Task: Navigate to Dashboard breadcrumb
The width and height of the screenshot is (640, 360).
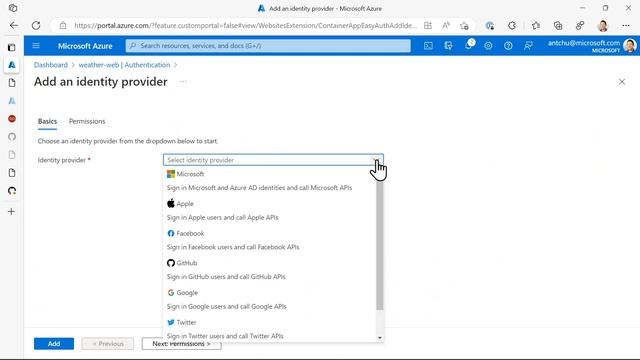Action: (51, 65)
